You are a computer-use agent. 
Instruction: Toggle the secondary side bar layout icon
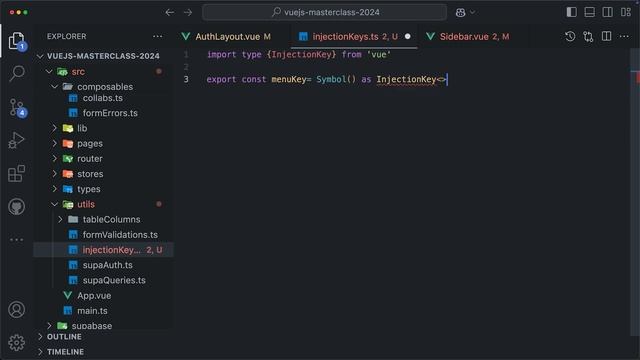point(607,12)
